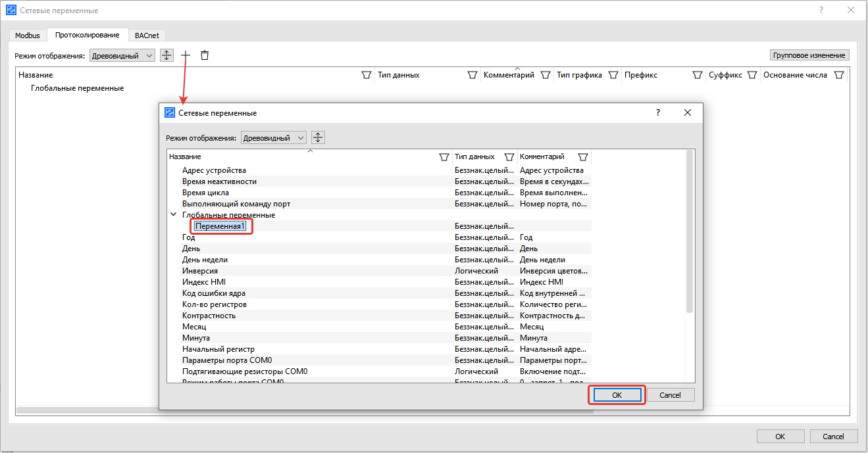Click the Групповое изменение button
Viewport: 868px width, 453px height.
click(x=810, y=55)
